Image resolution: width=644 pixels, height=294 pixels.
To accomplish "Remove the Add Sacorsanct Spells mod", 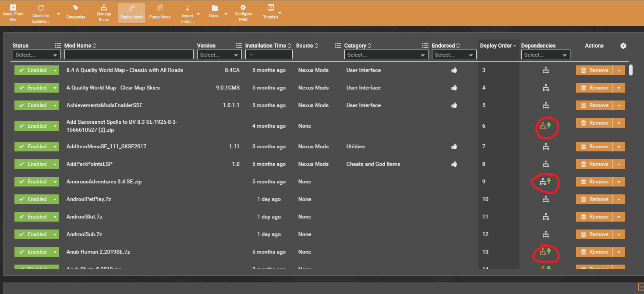I will [x=594, y=123].
